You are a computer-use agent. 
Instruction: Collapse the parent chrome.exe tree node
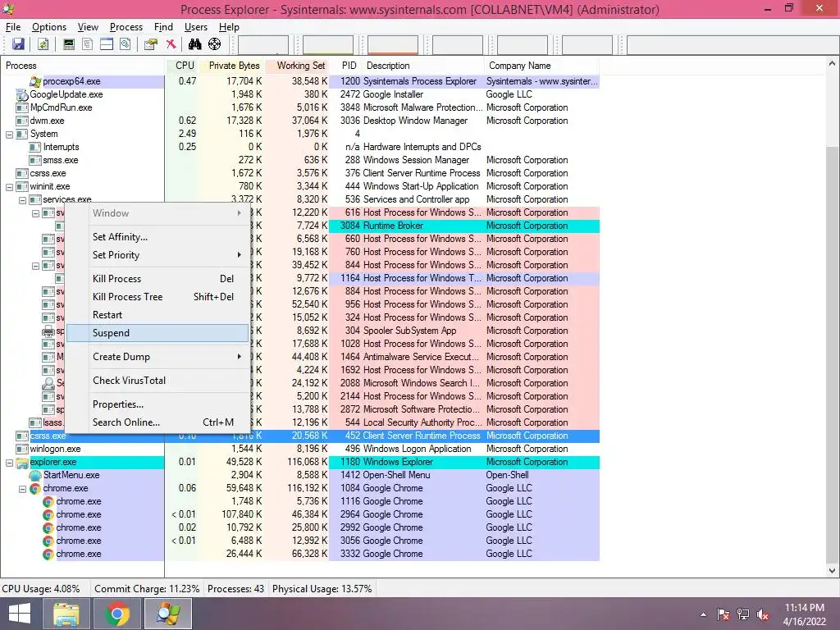pos(22,489)
